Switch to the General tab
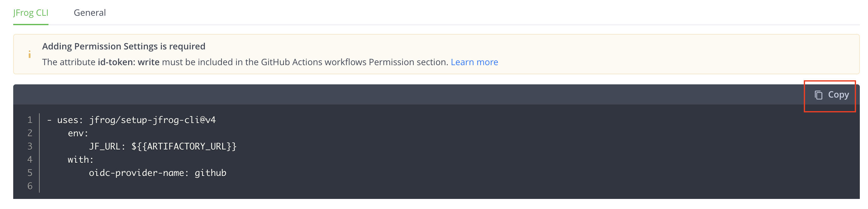The image size is (868, 209). pyautogui.click(x=90, y=13)
